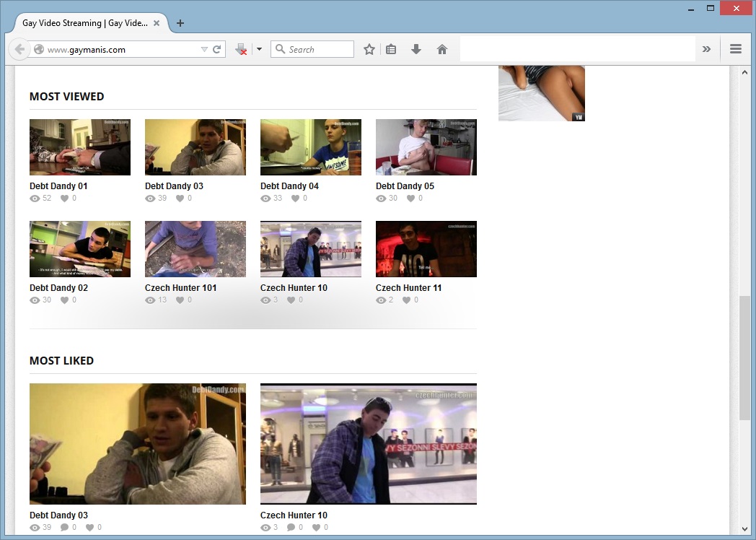The height and width of the screenshot is (540, 756).
Task: Reload the current page
Action: click(216, 50)
